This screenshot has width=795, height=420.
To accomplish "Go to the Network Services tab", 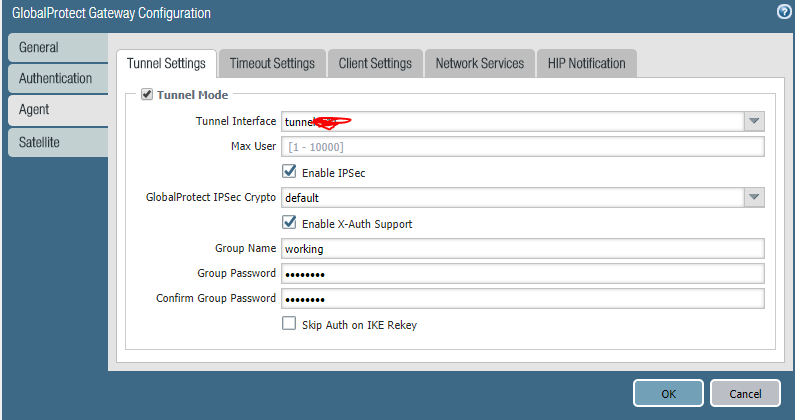I will point(480,63).
